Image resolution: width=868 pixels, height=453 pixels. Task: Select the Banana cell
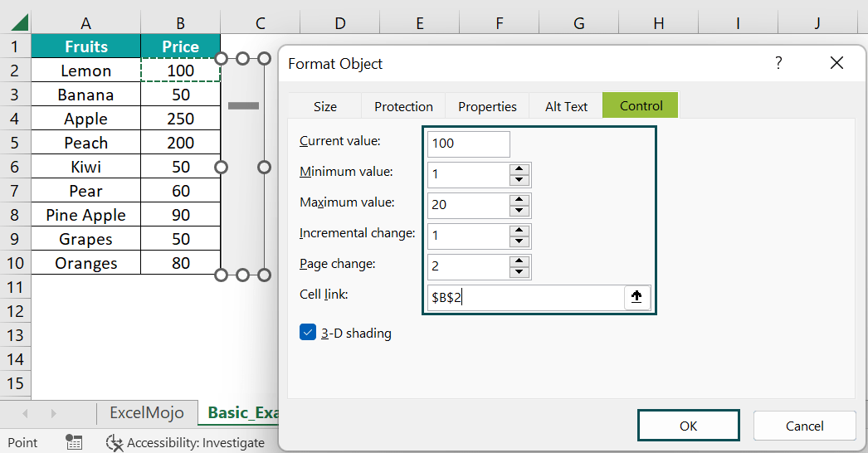pos(85,94)
